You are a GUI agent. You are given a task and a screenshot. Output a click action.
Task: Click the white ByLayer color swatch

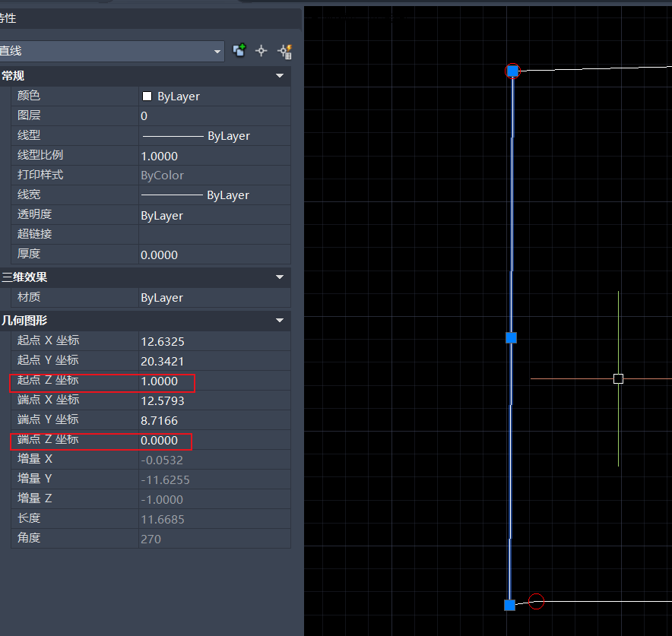click(147, 97)
